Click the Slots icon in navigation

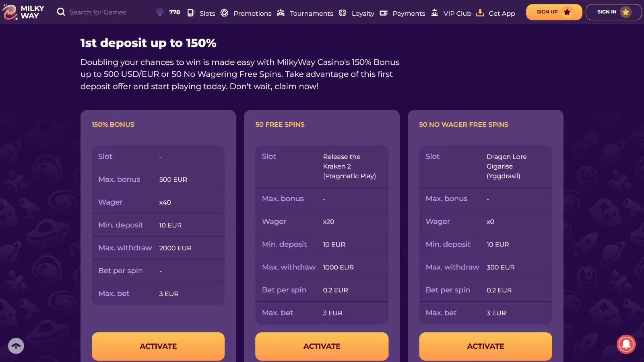pyautogui.click(x=191, y=13)
